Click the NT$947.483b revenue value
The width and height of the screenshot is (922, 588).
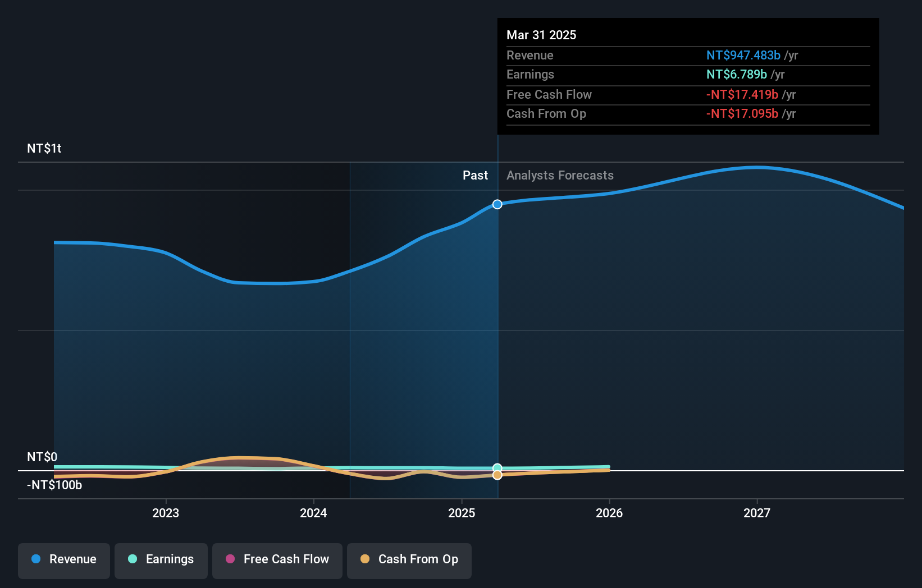point(743,55)
